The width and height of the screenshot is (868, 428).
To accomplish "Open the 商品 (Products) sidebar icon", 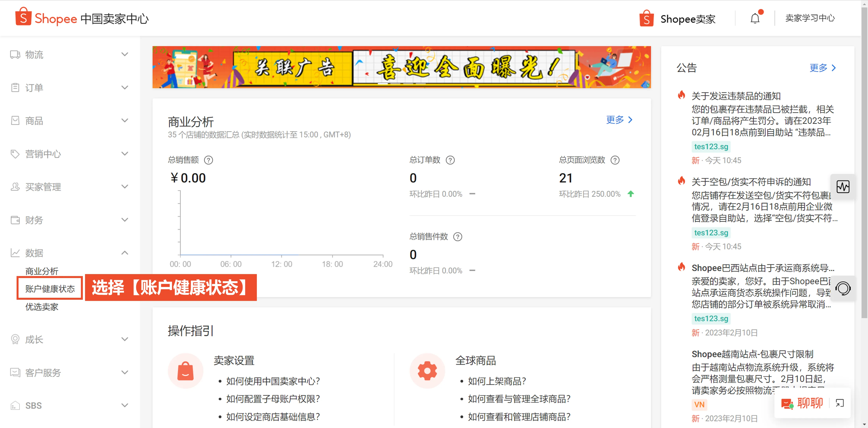I will 15,120.
